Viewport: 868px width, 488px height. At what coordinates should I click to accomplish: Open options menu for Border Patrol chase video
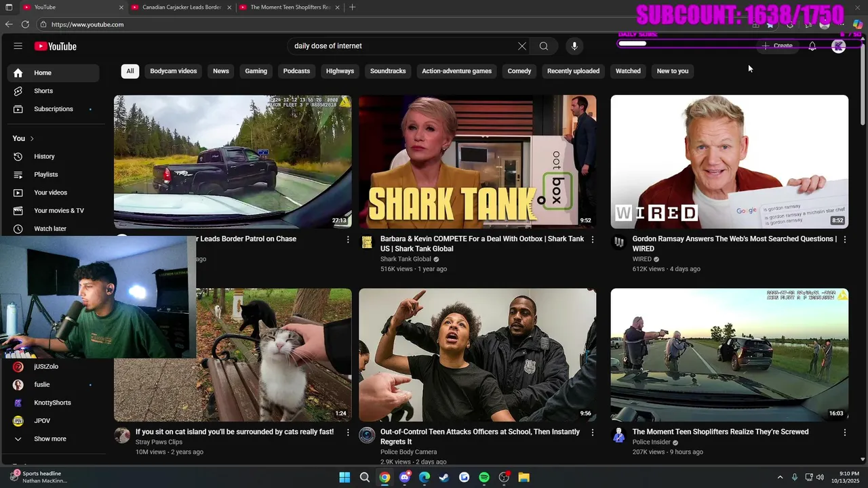point(348,239)
